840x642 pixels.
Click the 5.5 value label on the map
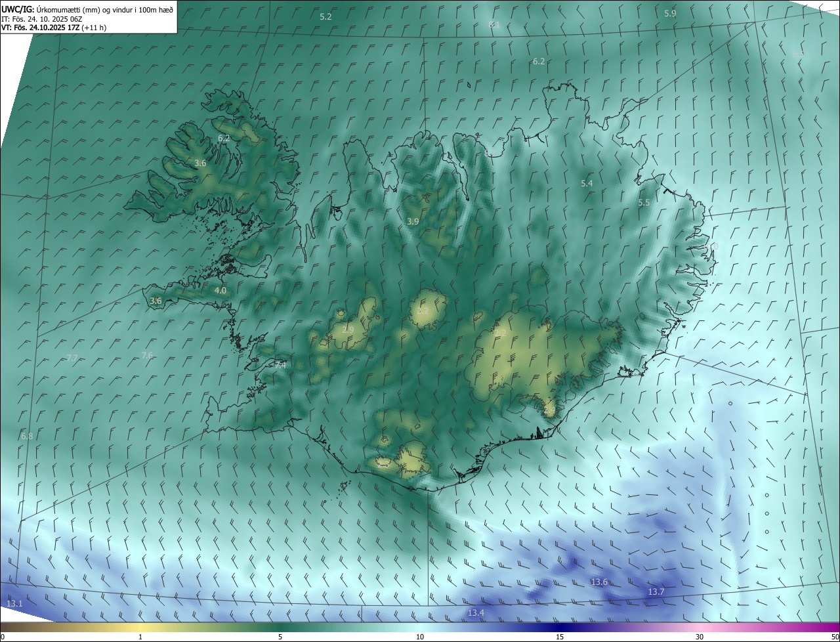(x=644, y=203)
